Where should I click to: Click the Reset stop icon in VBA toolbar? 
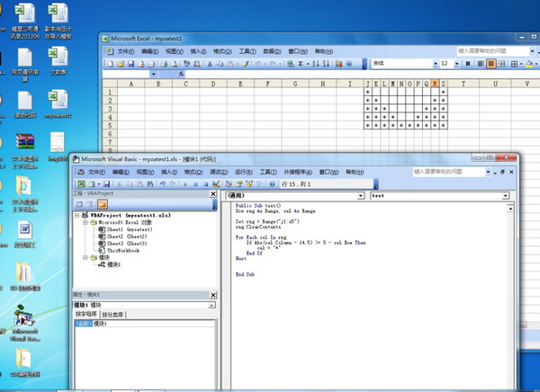205,184
